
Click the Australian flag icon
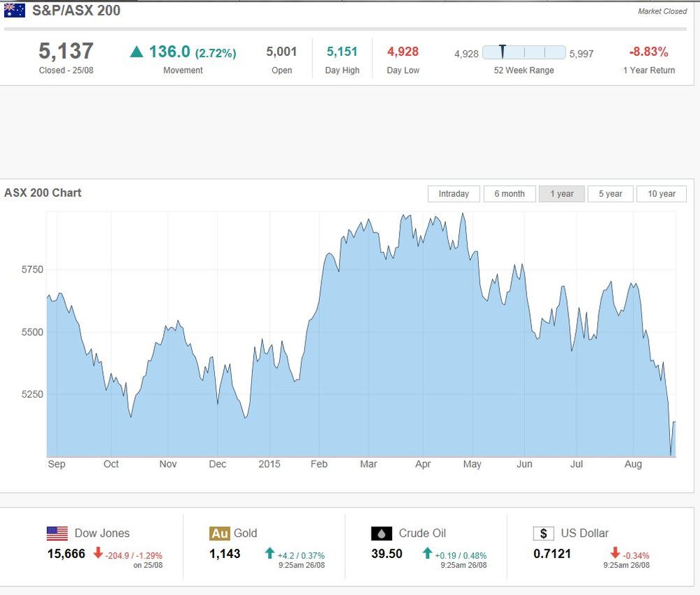click(14, 10)
